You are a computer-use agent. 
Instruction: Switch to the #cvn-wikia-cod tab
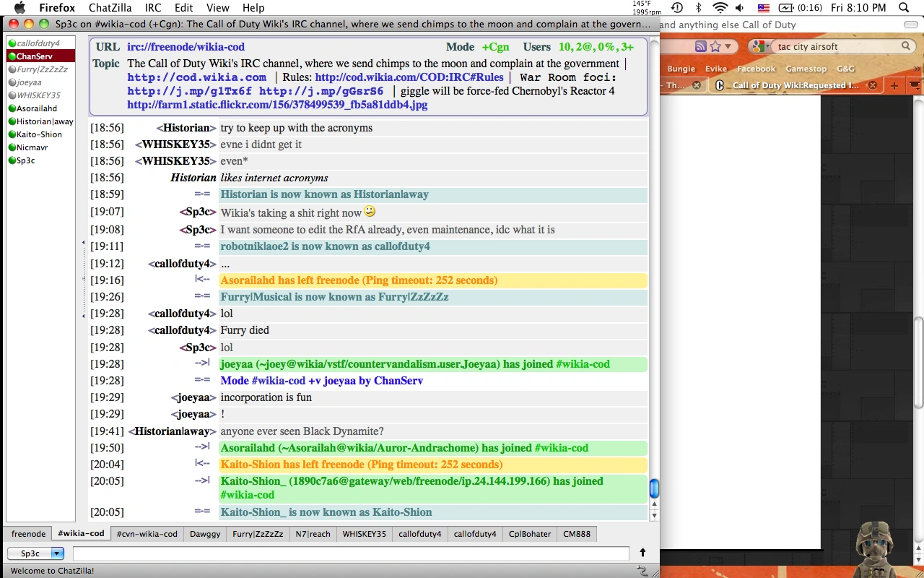point(147,534)
